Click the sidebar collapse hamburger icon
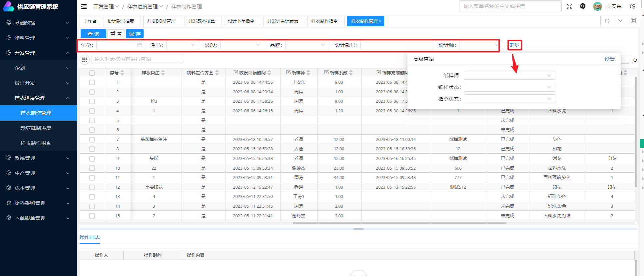The height and width of the screenshot is (276, 644). [84, 6]
